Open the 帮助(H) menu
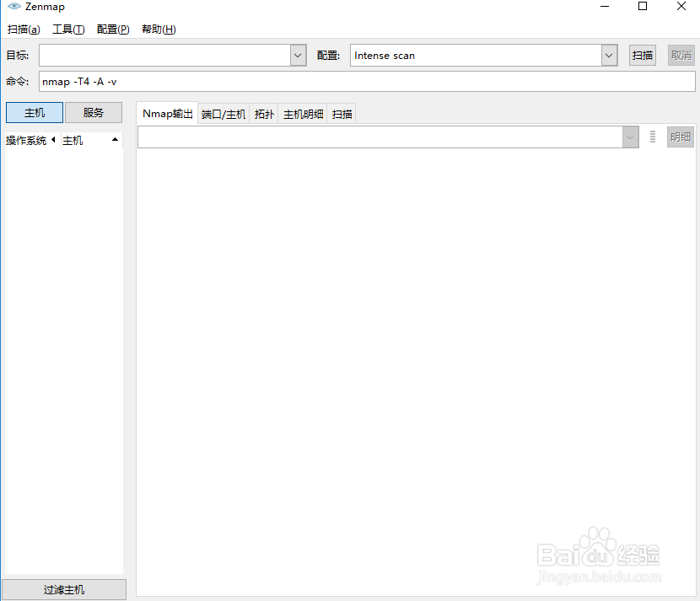 159,30
